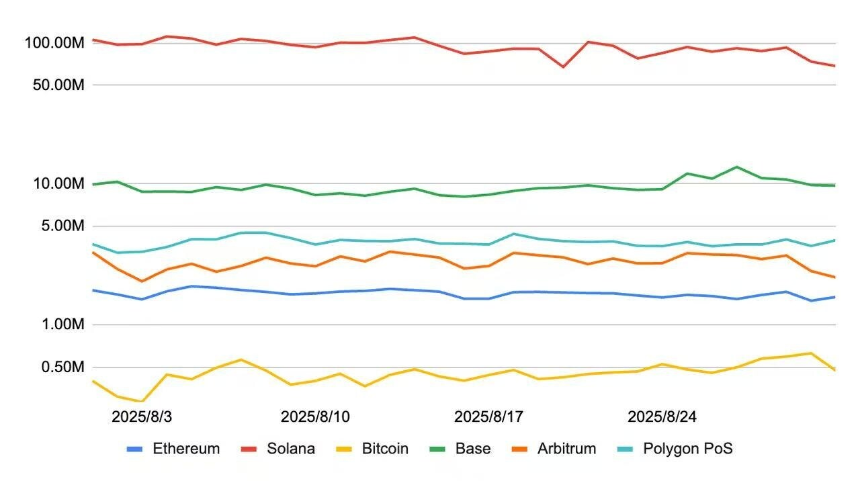Click the 2025/8/17 date axis label
Viewport: 860px width, 481px height.
click(x=489, y=415)
